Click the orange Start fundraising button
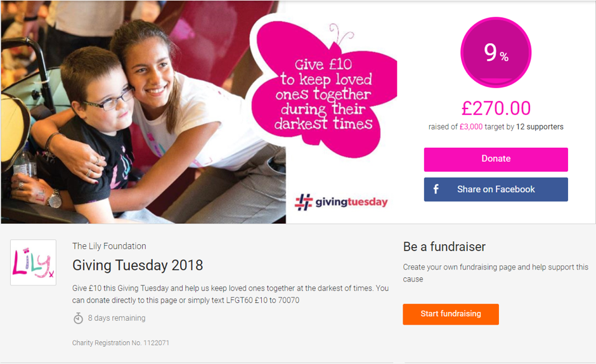The width and height of the screenshot is (596, 364). pos(450,314)
